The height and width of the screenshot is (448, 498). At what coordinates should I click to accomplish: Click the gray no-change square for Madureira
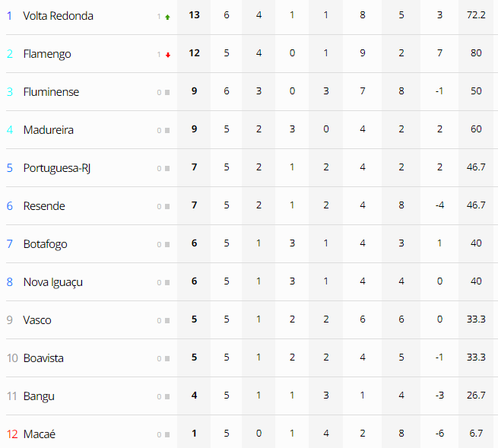(x=167, y=131)
